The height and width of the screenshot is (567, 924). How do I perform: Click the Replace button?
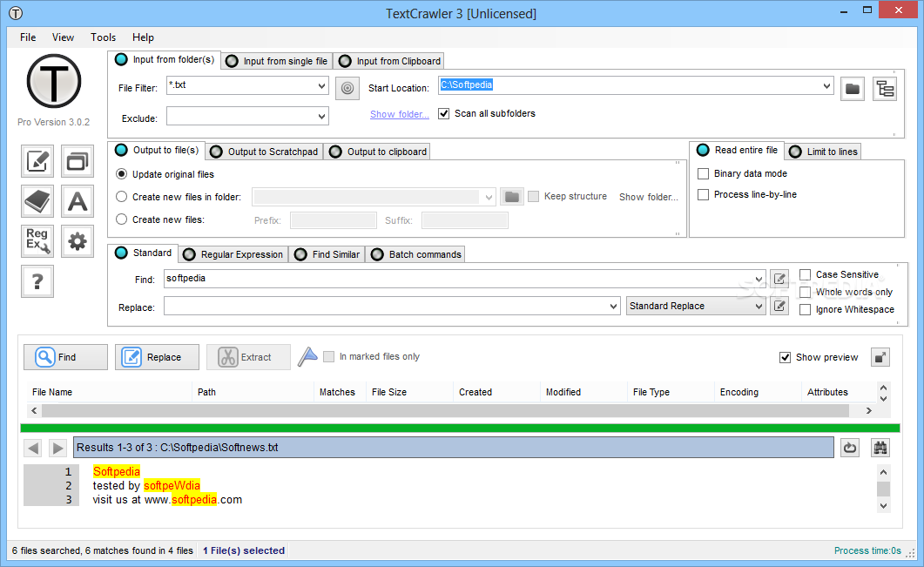tap(157, 357)
